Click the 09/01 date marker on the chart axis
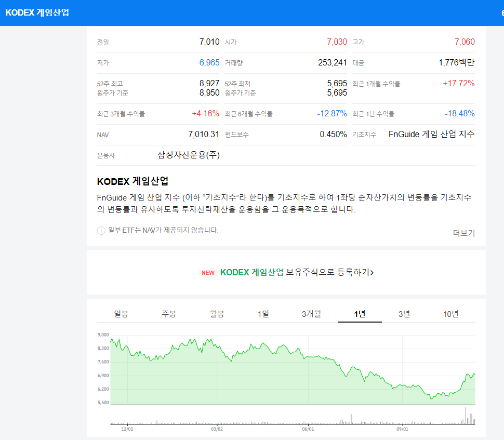This screenshot has width=504, height=440. click(402, 429)
